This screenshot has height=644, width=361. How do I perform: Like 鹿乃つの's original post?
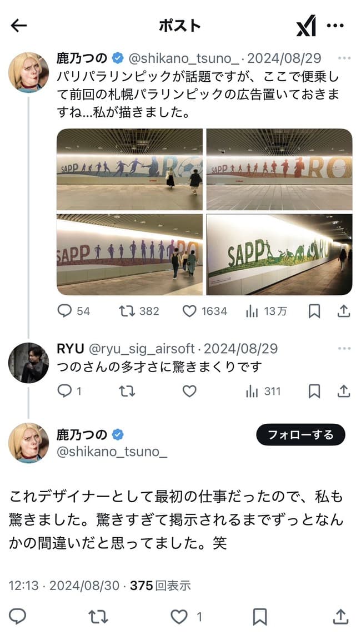point(191,311)
